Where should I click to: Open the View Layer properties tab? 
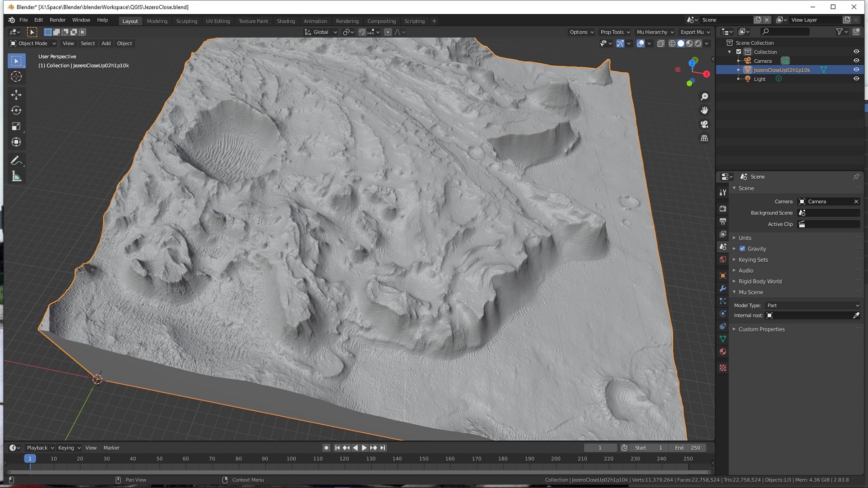tap(723, 234)
